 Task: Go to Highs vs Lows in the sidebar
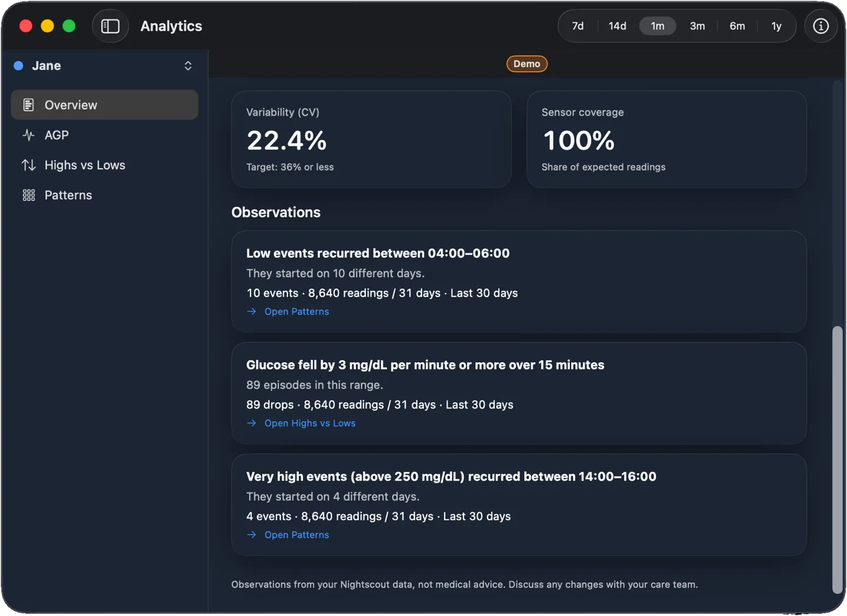pyautogui.click(x=105, y=165)
